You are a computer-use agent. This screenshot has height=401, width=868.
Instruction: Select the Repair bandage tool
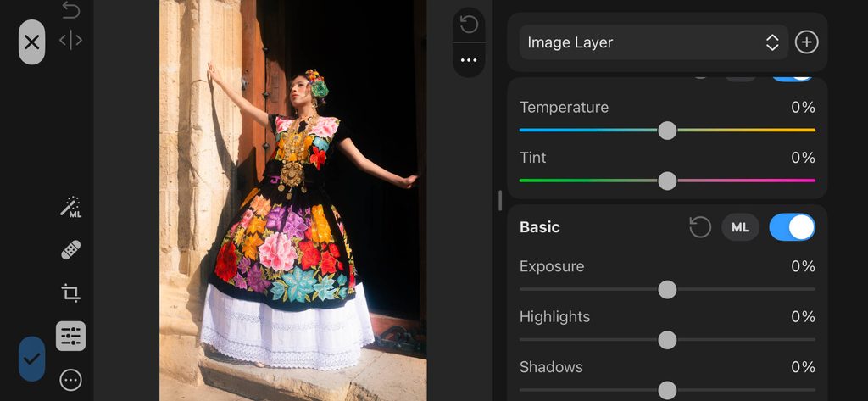tap(71, 250)
